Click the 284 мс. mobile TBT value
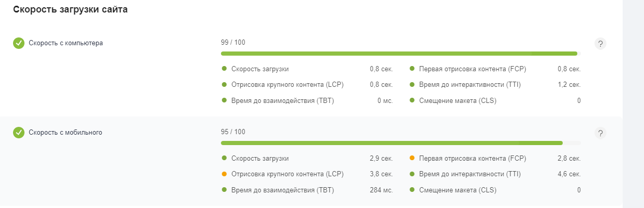The width and height of the screenshot is (644, 208). 381,190
